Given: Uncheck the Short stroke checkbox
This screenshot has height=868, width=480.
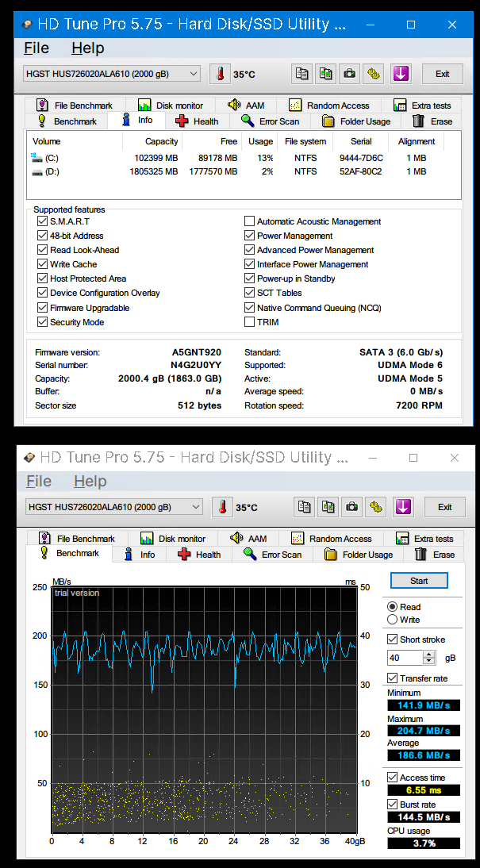Looking at the screenshot, I should point(393,639).
